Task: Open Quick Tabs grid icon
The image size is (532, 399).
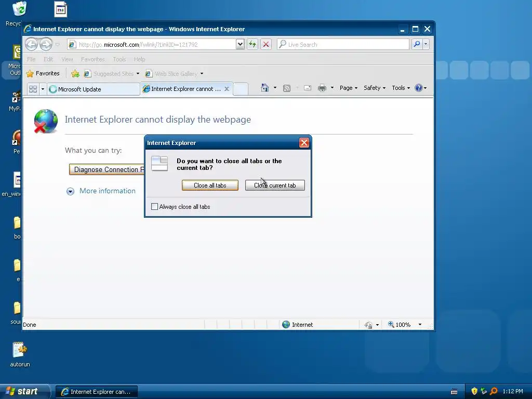Action: [x=33, y=89]
